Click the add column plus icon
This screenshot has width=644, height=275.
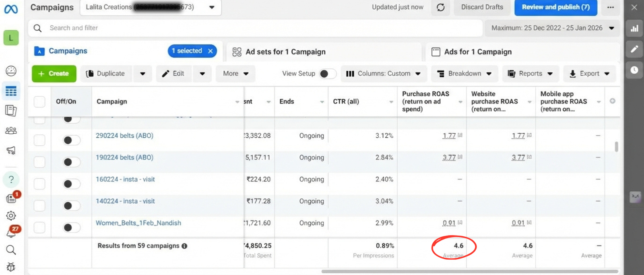pyautogui.click(x=613, y=101)
